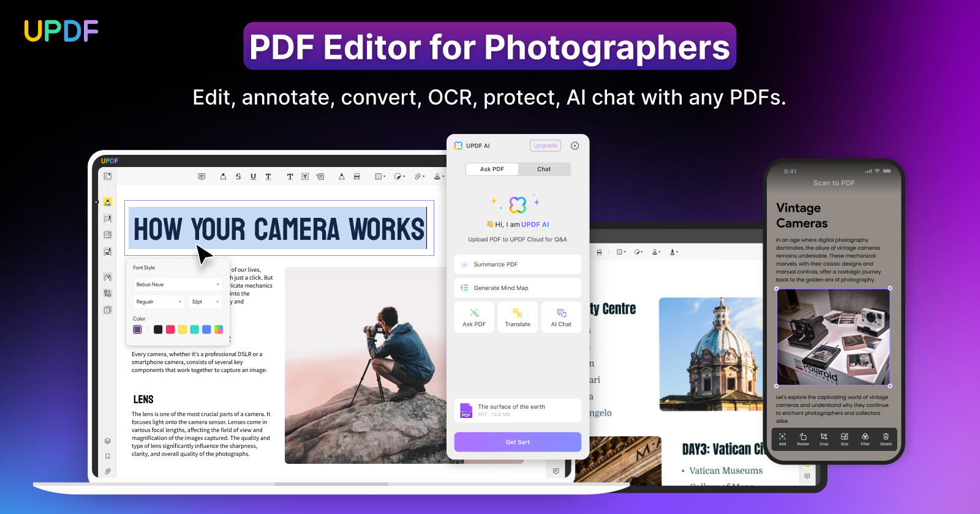Click the Upgrade button in UPDF AI
The width and height of the screenshot is (980, 514).
(545, 146)
